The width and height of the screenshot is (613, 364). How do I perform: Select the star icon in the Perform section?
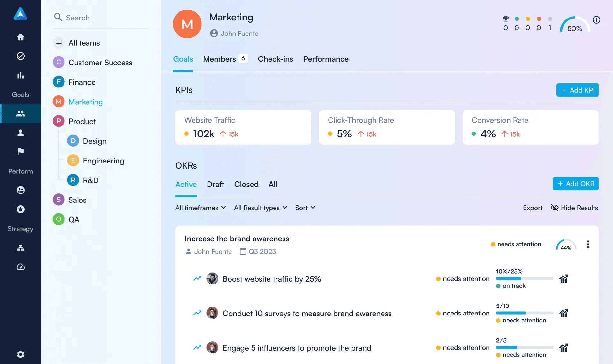[x=20, y=209]
